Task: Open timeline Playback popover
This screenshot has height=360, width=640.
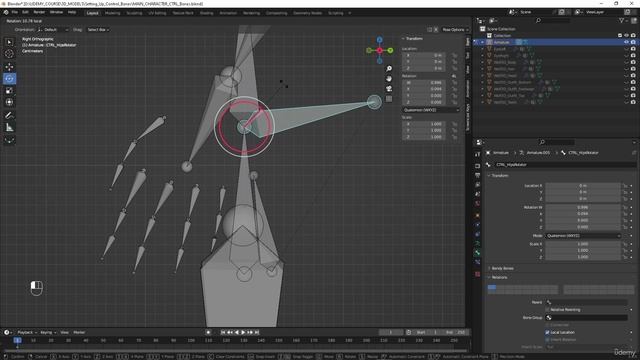Action: click(27, 332)
